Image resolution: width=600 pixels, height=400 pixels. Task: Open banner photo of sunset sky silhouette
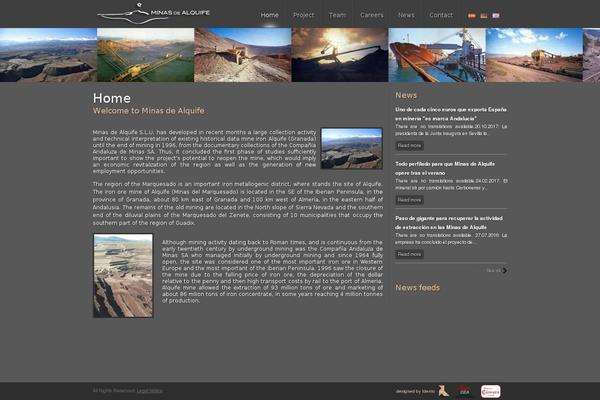340,55
